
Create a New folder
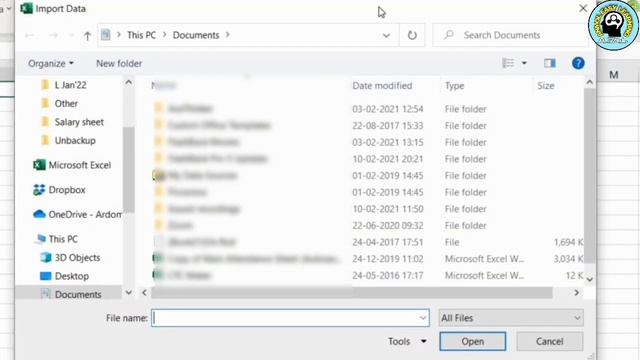[119, 63]
